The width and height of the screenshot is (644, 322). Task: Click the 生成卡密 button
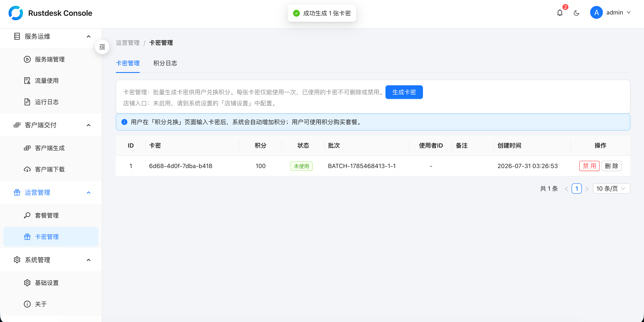(x=404, y=92)
